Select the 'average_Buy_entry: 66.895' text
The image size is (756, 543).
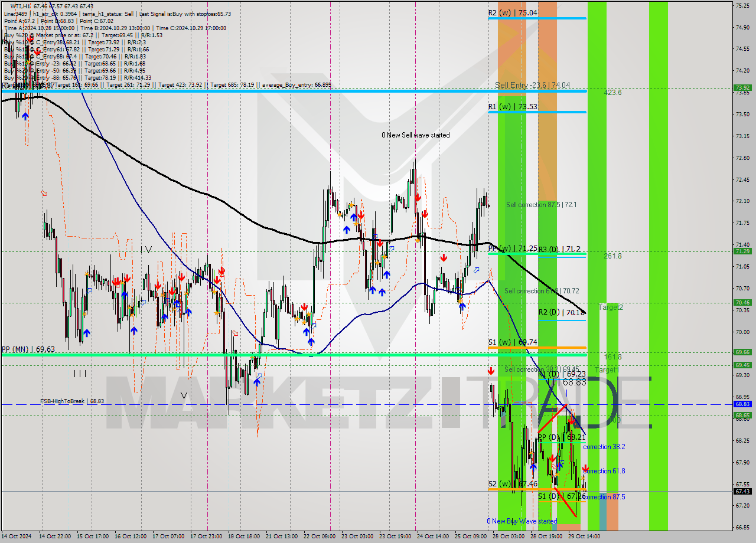[x=297, y=85]
